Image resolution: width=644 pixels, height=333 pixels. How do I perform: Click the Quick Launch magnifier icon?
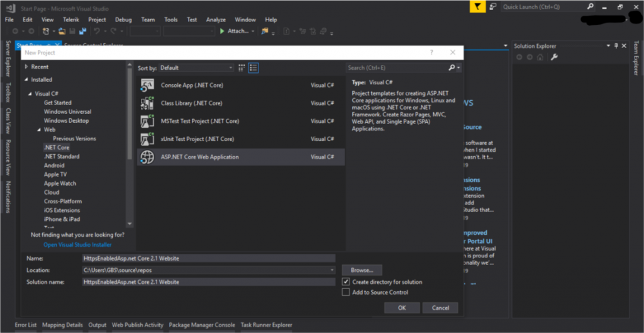pos(590,6)
